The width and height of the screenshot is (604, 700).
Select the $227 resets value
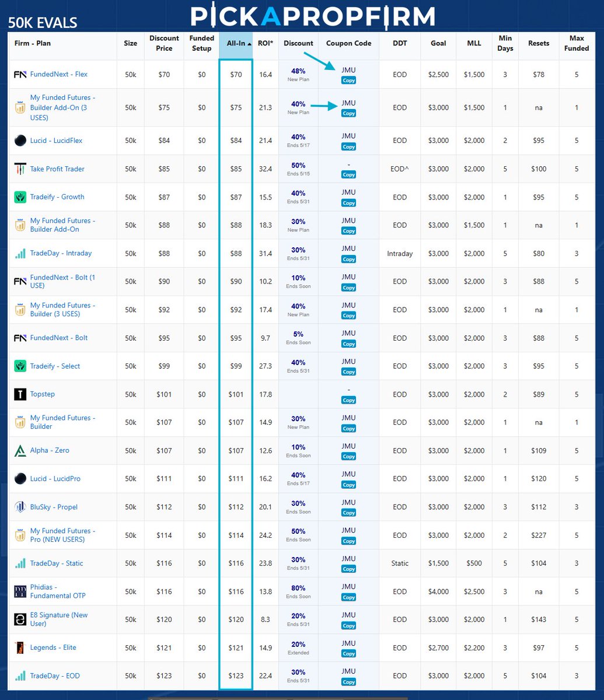pyautogui.click(x=539, y=535)
